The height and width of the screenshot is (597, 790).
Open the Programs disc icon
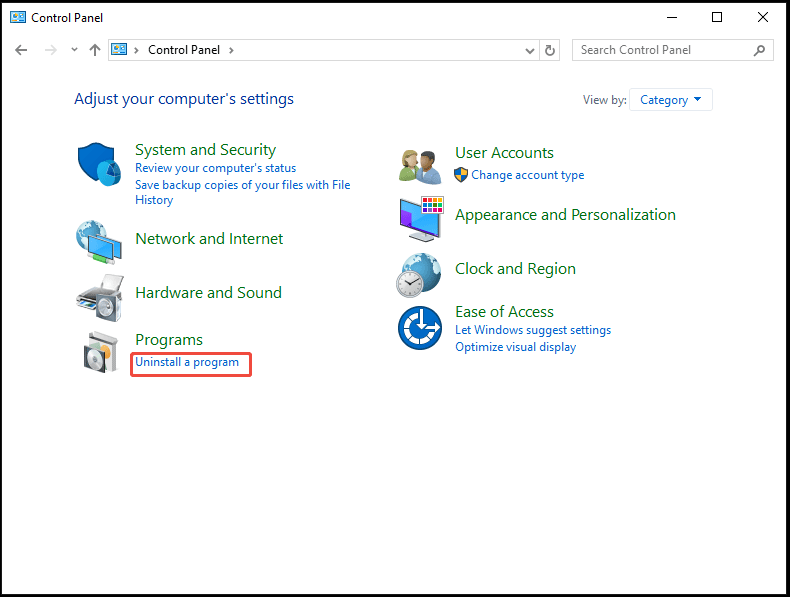pos(101,352)
